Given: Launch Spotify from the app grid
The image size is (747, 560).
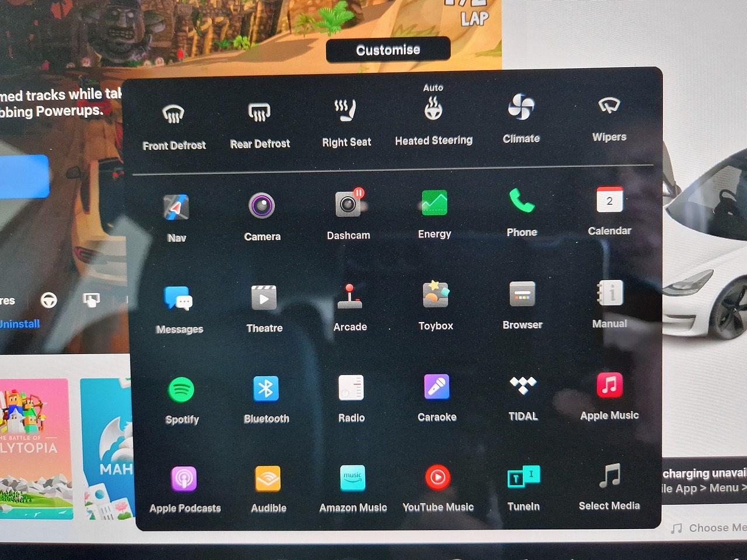Looking at the screenshot, I should [181, 390].
